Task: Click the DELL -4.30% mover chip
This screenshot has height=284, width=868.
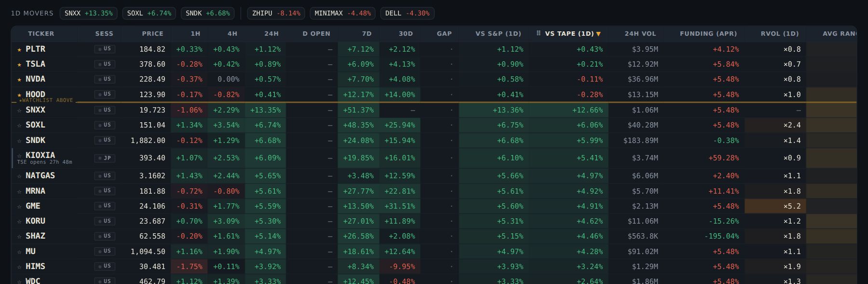Action: [407, 14]
